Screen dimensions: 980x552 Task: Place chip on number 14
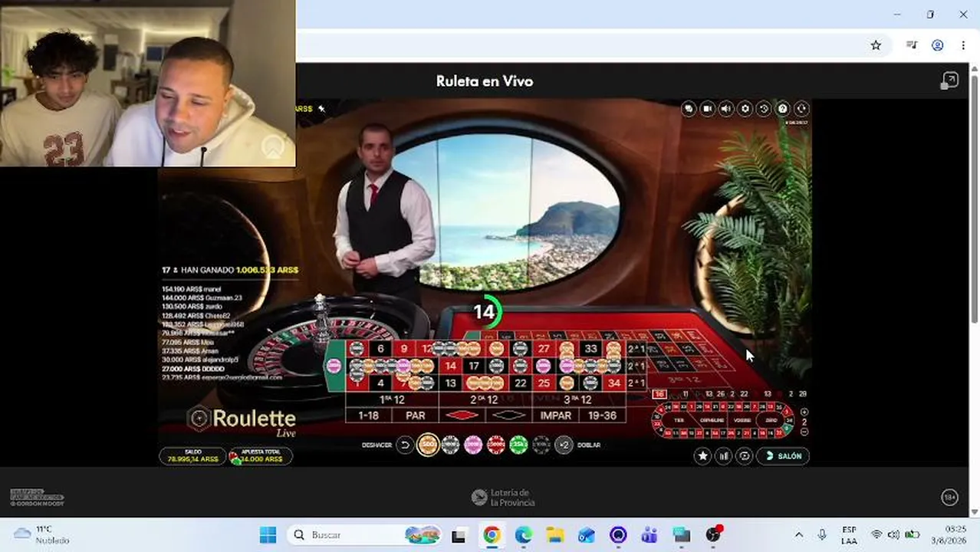click(450, 366)
